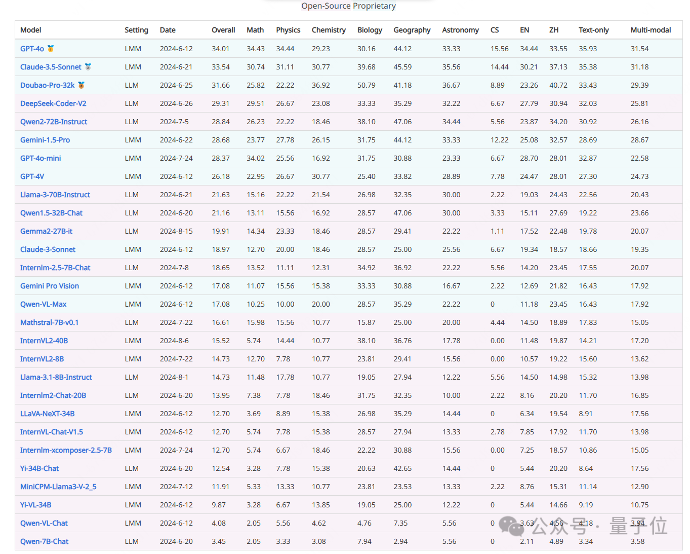Open the Claude-3.5-Sonnet model link
690x554 pixels.
click(x=51, y=67)
